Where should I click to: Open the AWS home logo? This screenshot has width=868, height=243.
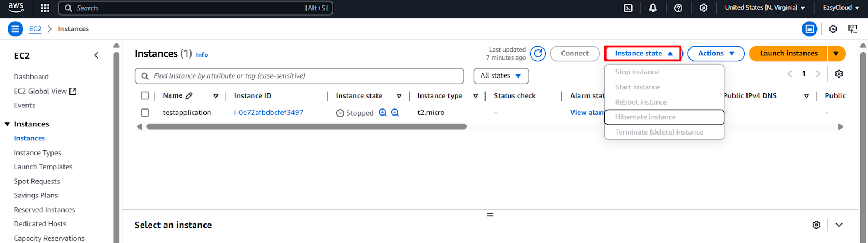[x=16, y=8]
